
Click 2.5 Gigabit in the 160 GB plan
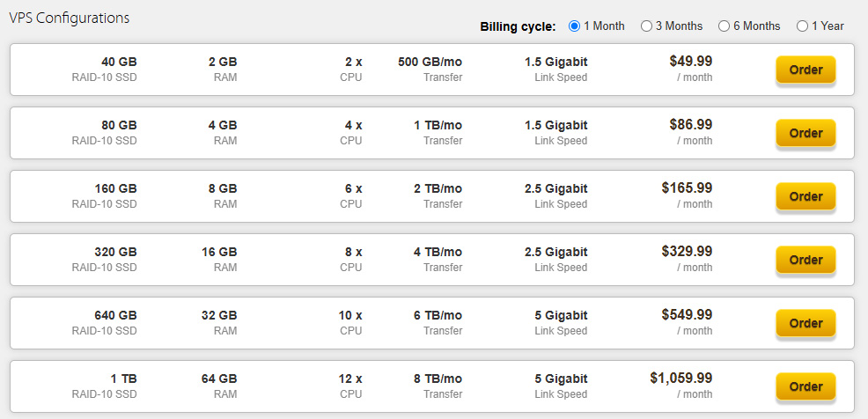coord(556,188)
